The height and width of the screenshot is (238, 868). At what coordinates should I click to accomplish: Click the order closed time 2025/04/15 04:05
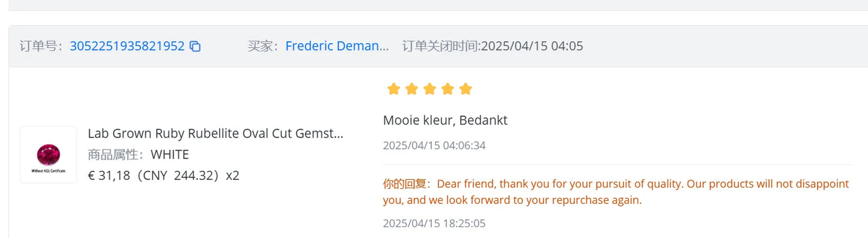532,46
